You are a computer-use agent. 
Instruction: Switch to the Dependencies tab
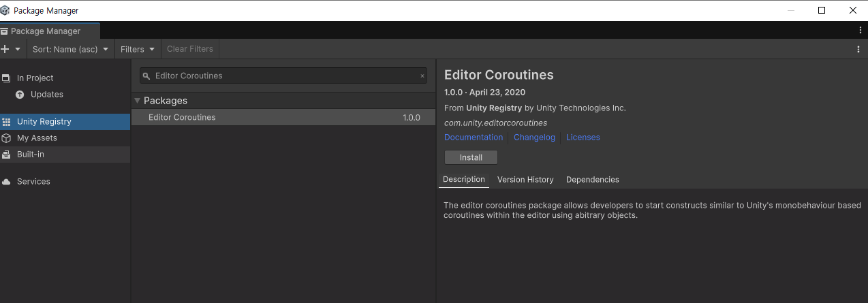(593, 180)
